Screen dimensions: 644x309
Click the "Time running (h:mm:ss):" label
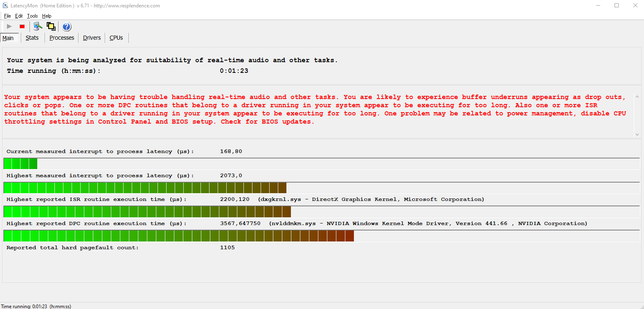(x=54, y=71)
